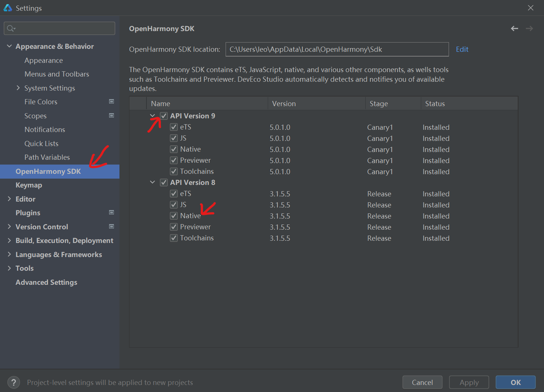Open Advanced Settings page
This screenshot has height=392, width=544.
46,282
